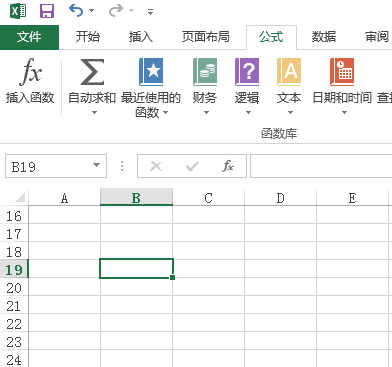Image resolution: width=392 pixels, height=367 pixels.
Task: Switch to the 开始 tab
Action: point(88,37)
